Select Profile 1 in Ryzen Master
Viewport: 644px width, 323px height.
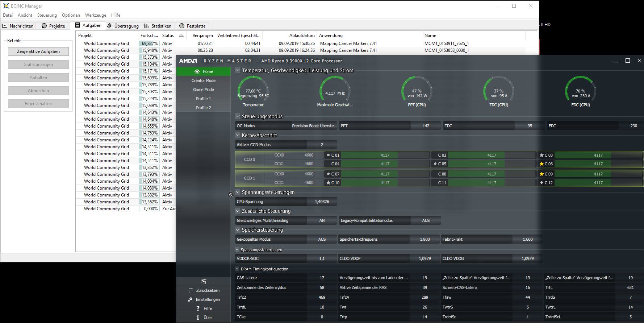[204, 99]
